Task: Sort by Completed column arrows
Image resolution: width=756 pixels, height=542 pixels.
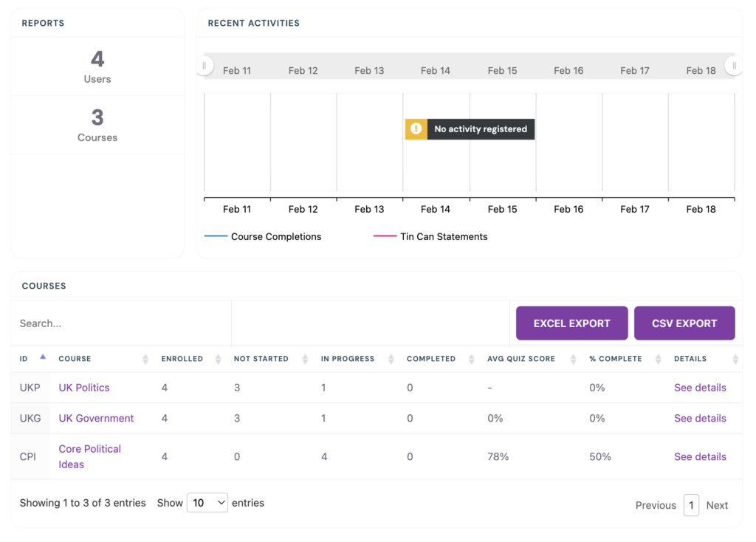Action: coord(472,359)
